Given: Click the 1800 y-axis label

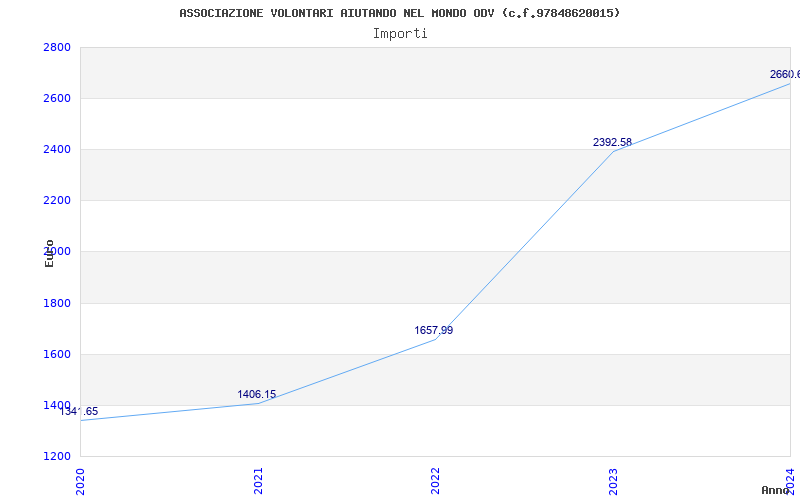Looking at the screenshot, I should (57, 303).
